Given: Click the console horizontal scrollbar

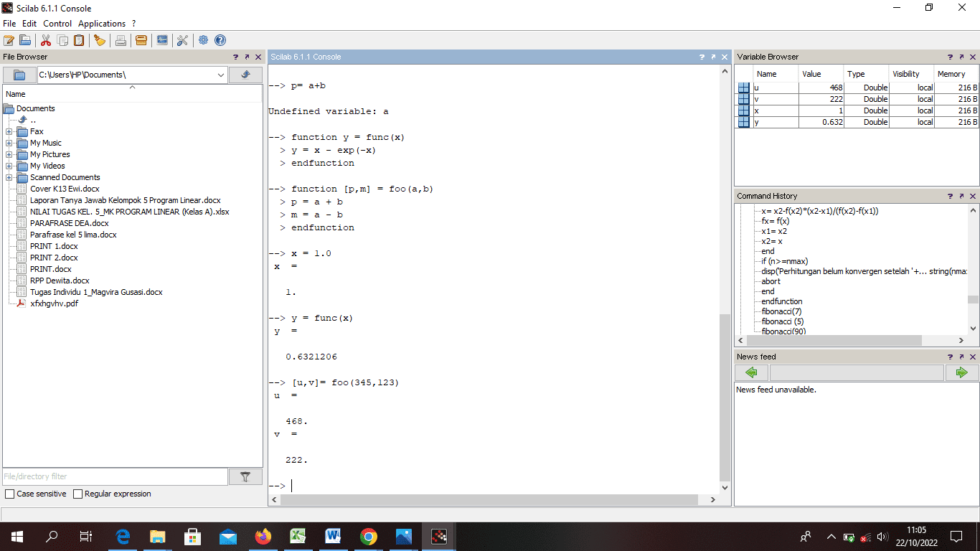Looking at the screenshot, I should pos(489,499).
